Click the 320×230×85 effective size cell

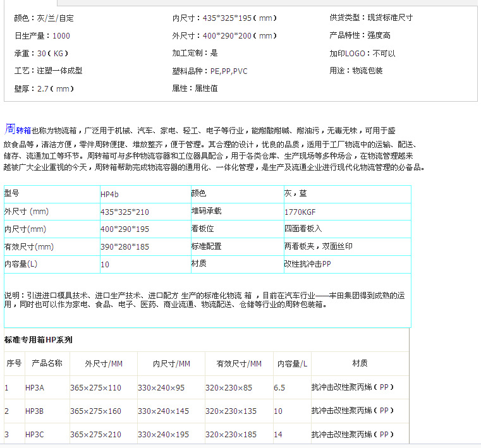[240, 387]
